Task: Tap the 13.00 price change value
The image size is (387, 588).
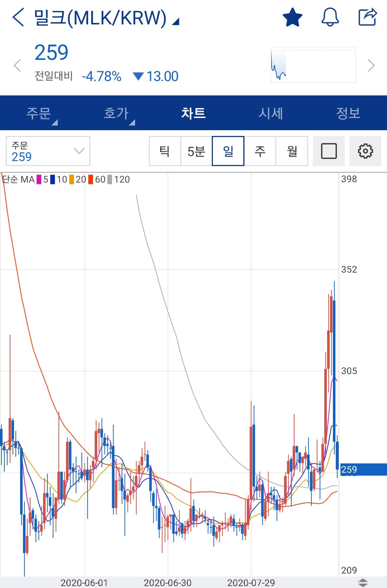Action: pos(162,76)
